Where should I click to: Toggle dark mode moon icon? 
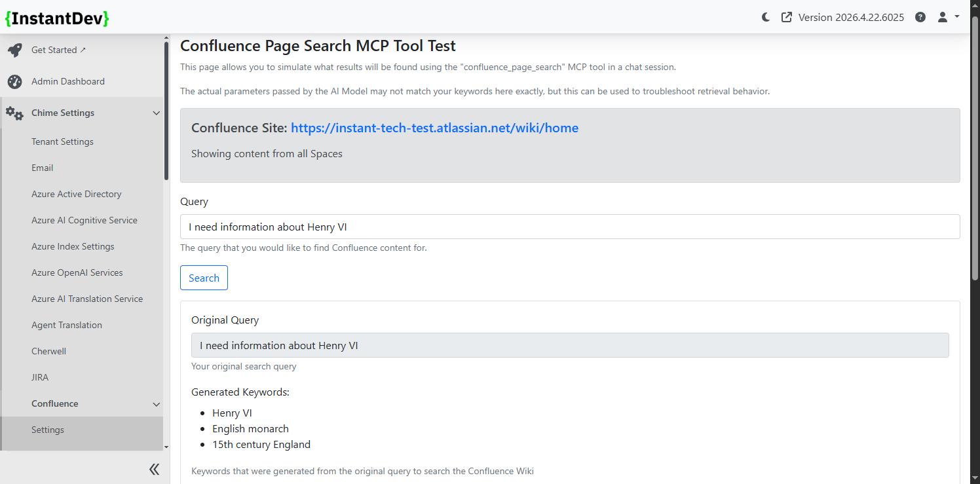pyautogui.click(x=766, y=18)
